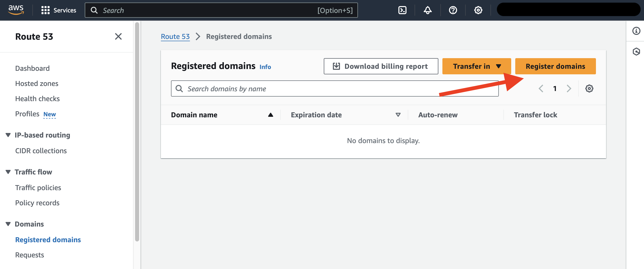Image resolution: width=644 pixels, height=269 pixels.
Task: Open Hosted zones in sidebar
Action: 37,83
